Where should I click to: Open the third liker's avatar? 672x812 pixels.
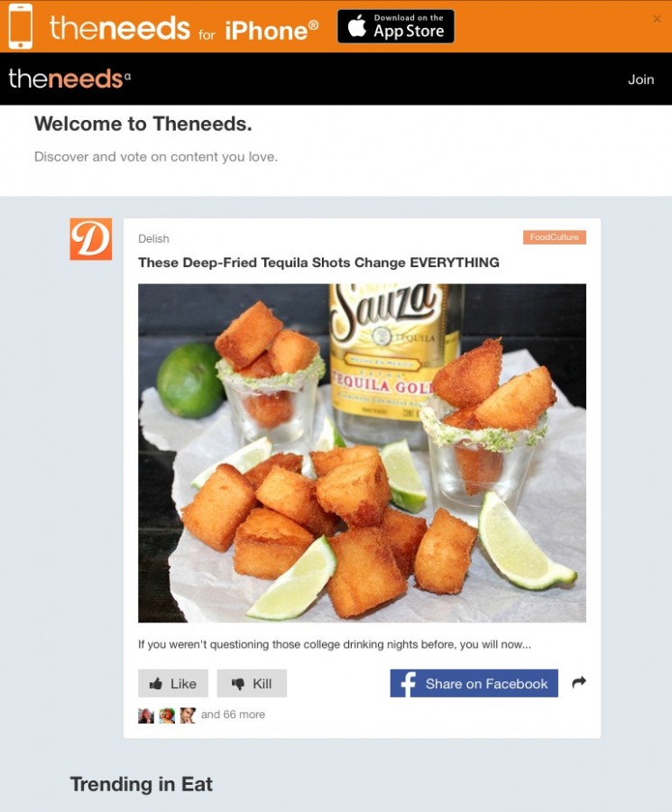pos(188,715)
